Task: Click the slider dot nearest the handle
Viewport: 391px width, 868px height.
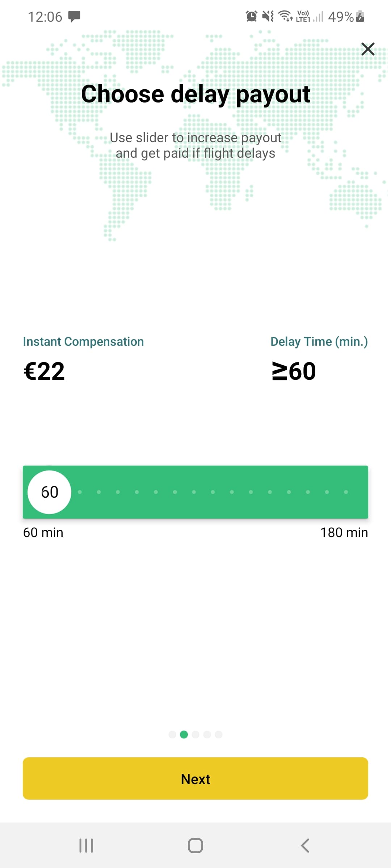Action: point(80,492)
